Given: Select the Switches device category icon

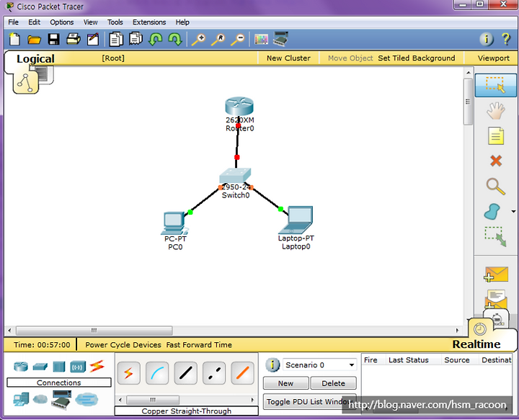Looking at the screenshot, I should [40, 367].
